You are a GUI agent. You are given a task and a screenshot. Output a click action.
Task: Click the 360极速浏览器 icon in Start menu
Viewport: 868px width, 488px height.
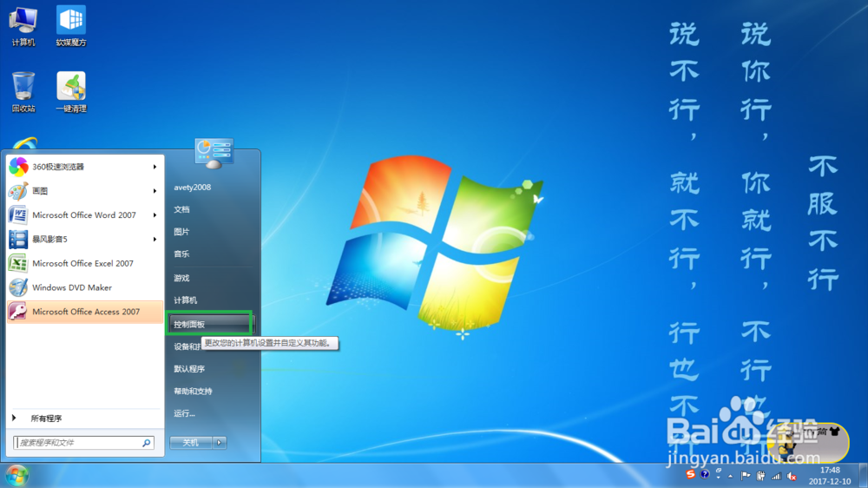tap(18, 167)
